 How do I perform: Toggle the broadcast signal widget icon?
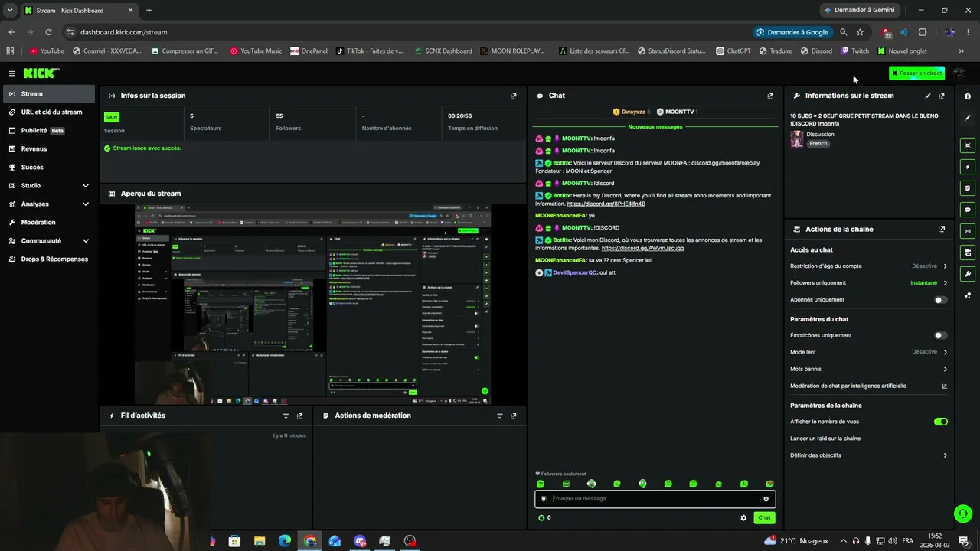click(x=968, y=231)
